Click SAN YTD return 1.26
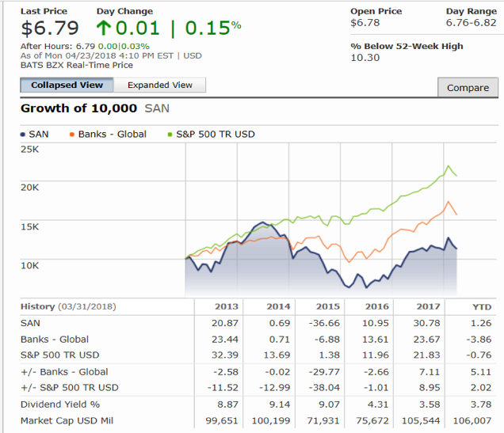This screenshot has height=433, width=504. tap(481, 323)
